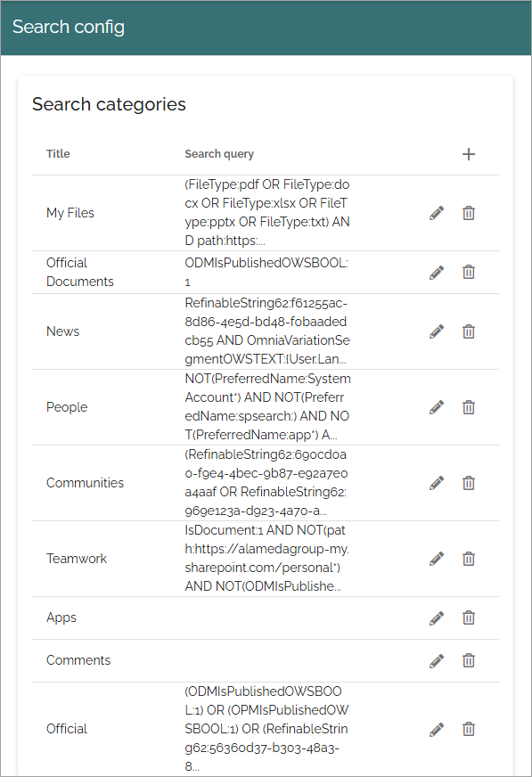Select the Apps title cell
This screenshot has width=532, height=777.
point(61,618)
